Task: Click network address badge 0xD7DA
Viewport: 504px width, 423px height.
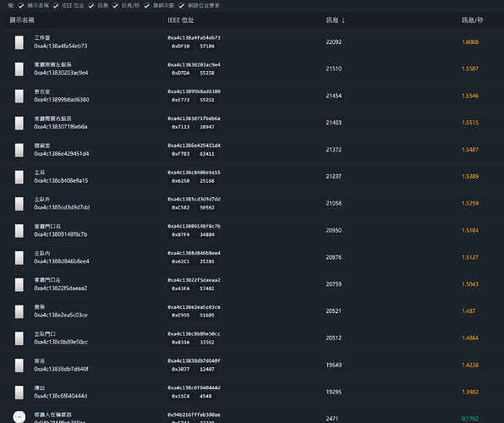Action: tap(181, 73)
